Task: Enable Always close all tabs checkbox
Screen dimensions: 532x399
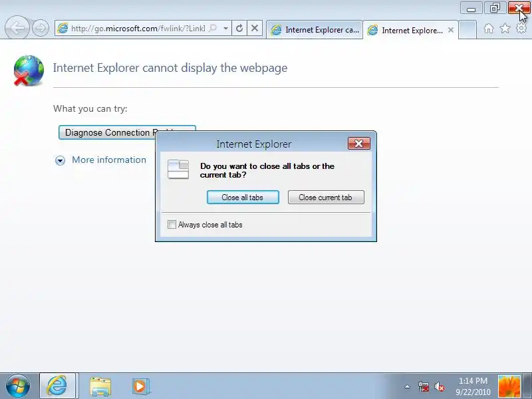Action: (x=172, y=225)
